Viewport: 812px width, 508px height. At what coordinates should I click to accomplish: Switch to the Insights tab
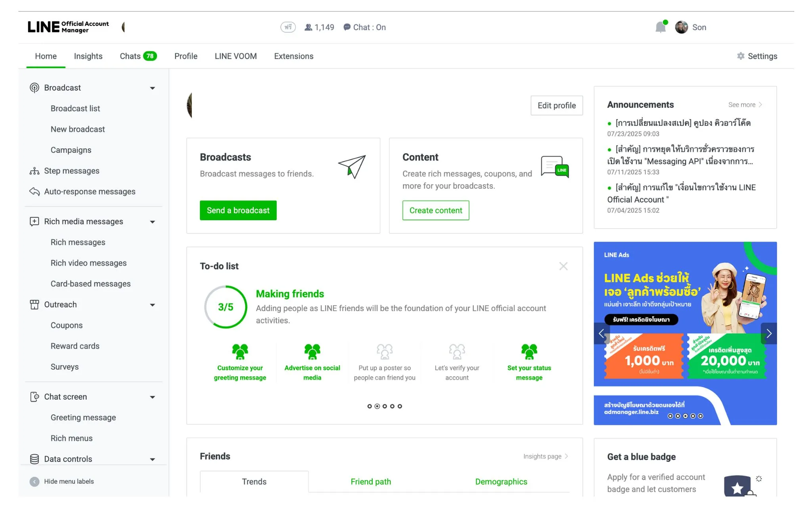88,56
